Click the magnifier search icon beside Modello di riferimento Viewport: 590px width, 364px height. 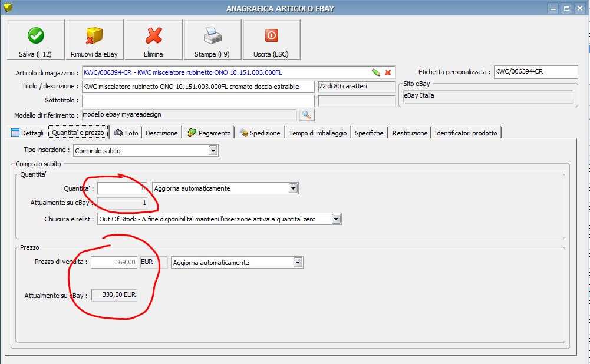tap(306, 115)
